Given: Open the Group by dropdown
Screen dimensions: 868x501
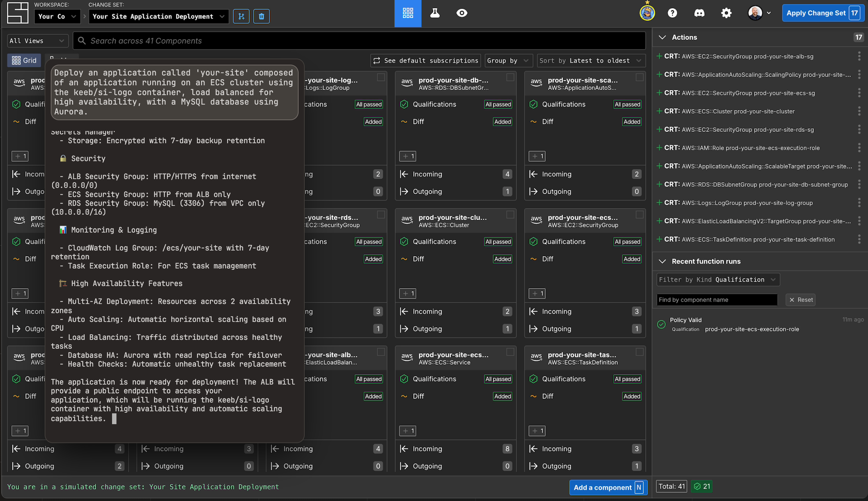Looking at the screenshot, I should [508, 61].
